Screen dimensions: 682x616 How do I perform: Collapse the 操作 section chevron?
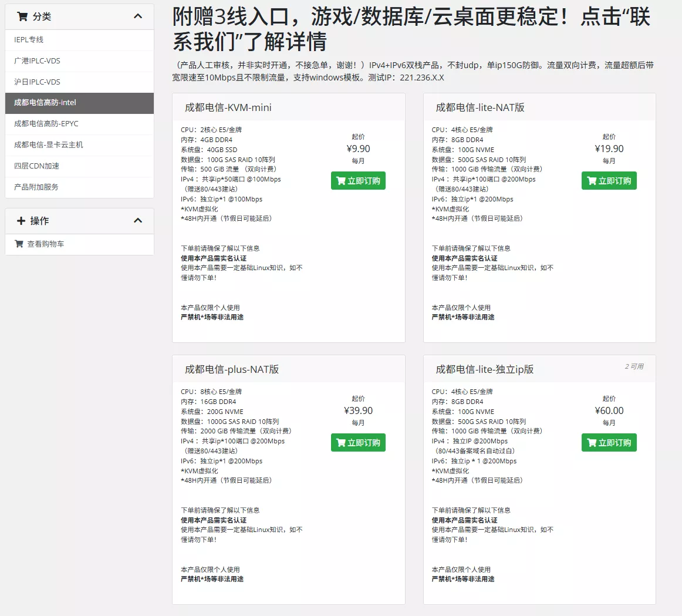click(138, 221)
